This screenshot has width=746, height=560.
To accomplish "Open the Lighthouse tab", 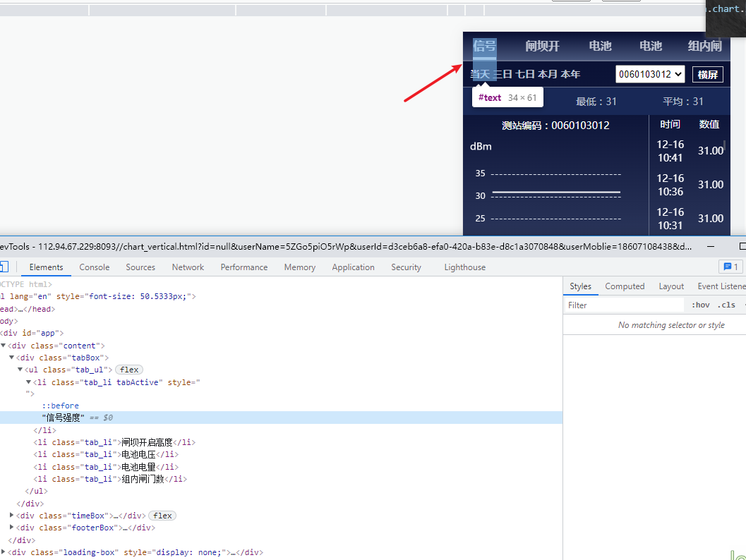I will point(465,267).
